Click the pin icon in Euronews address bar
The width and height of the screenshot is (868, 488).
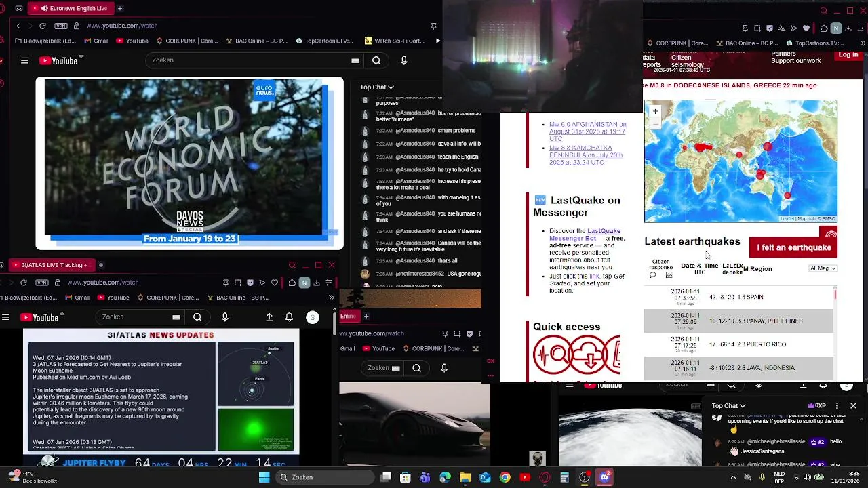(433, 26)
